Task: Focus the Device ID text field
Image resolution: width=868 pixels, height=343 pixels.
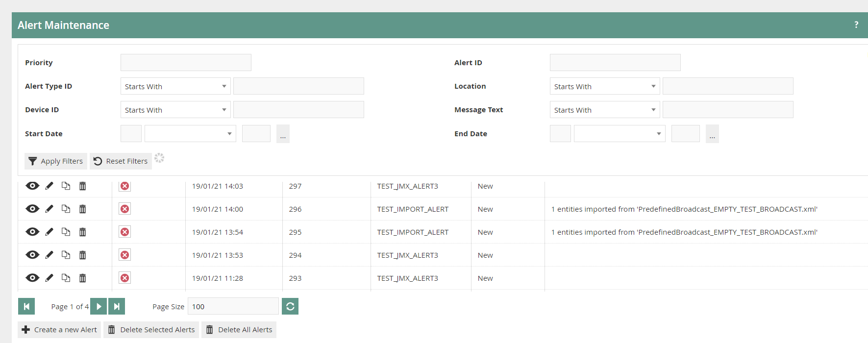Action: coord(298,109)
